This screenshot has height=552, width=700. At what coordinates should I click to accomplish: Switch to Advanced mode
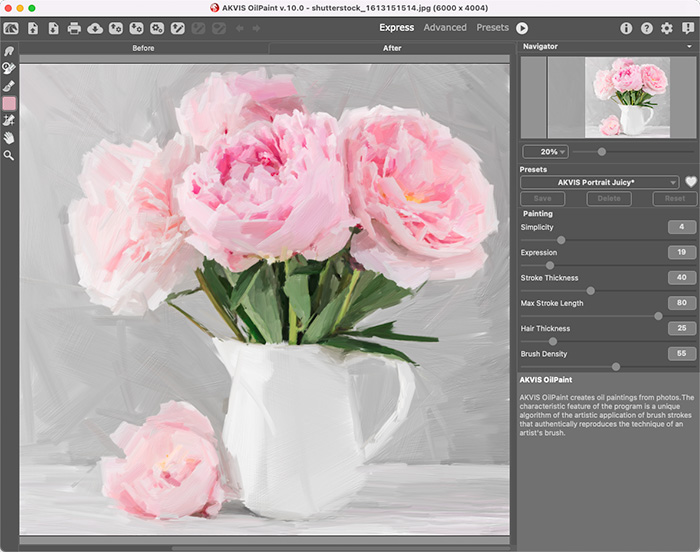coord(445,28)
